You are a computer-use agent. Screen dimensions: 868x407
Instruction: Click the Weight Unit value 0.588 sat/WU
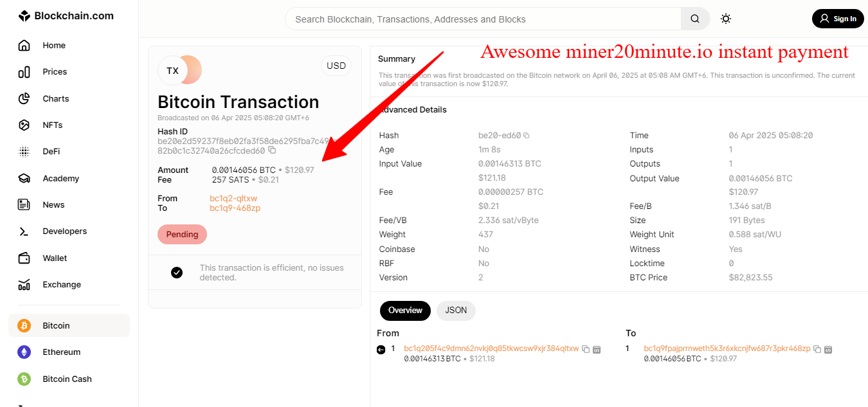pyautogui.click(x=754, y=235)
